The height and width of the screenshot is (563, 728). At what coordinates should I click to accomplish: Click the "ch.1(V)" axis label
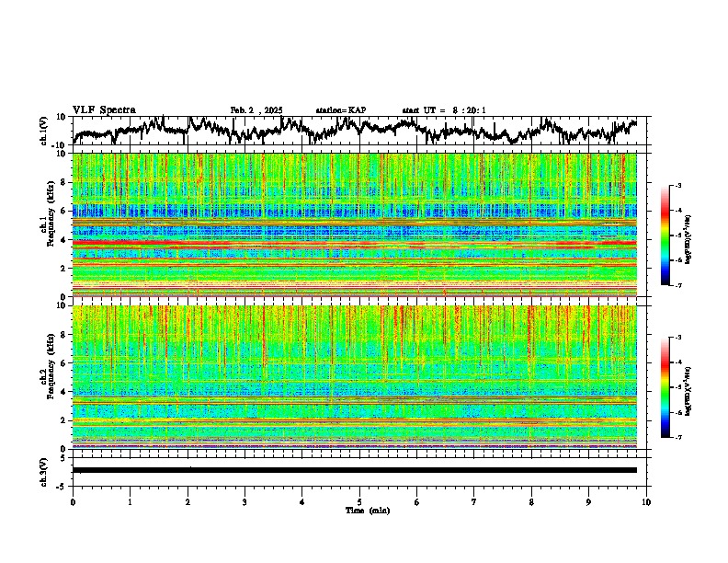coord(44,131)
